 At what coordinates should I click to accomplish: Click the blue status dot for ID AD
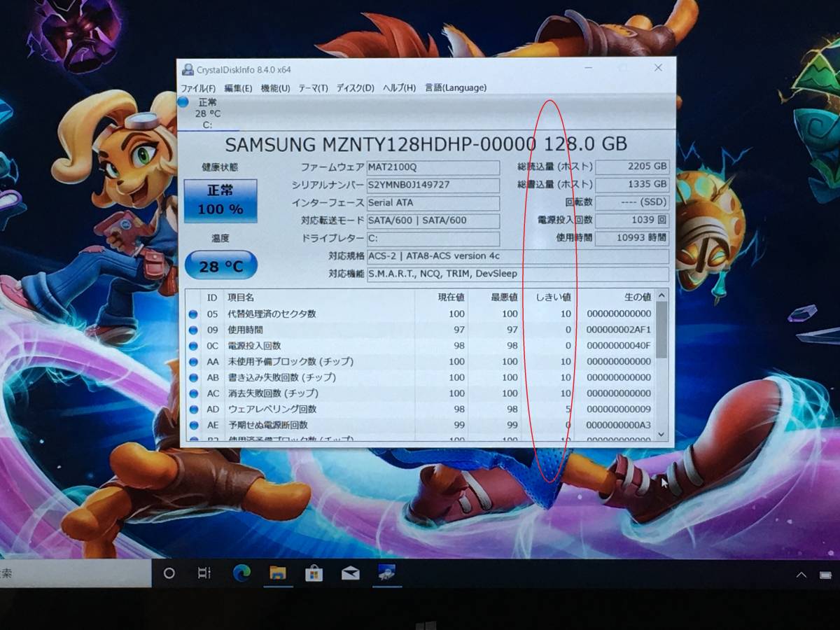tap(193, 409)
